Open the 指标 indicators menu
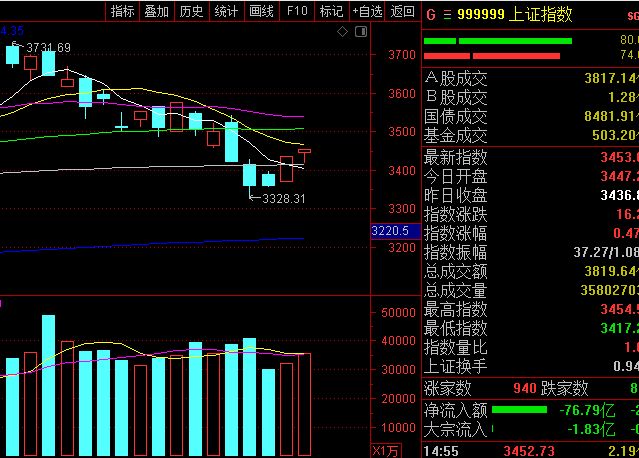Viewport: 639px width, 458px height. 122,11
